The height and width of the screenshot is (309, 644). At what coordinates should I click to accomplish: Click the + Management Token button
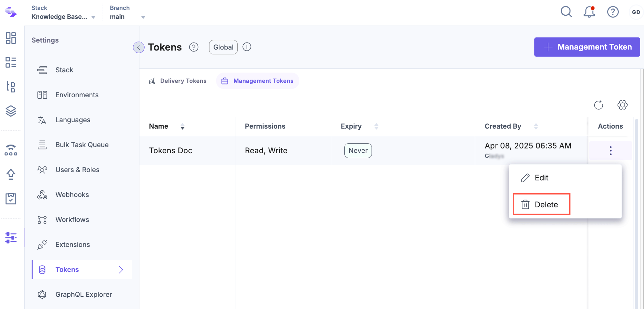click(x=587, y=47)
